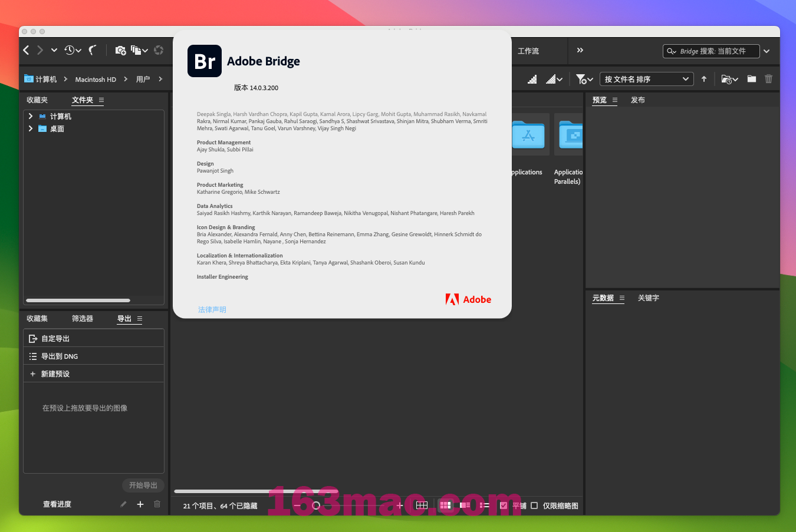Click the chevron after 用户
This screenshot has width=796, height=532.
pyautogui.click(x=160, y=79)
